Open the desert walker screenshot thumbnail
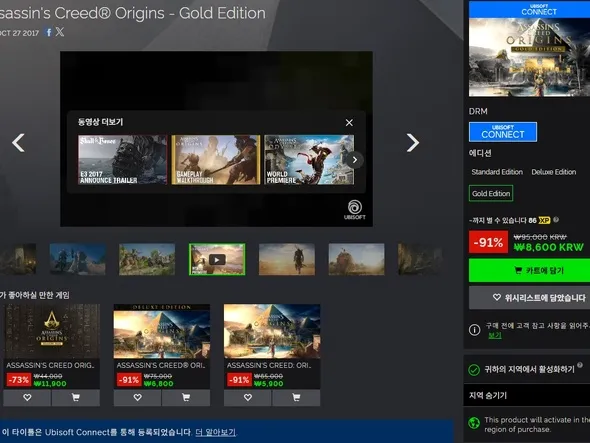Screen dimensions: 590x443 (x=287, y=259)
